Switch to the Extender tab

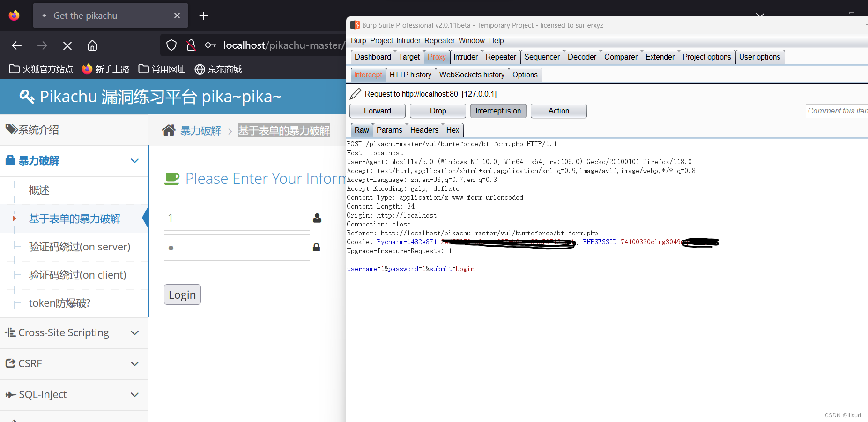coord(660,57)
